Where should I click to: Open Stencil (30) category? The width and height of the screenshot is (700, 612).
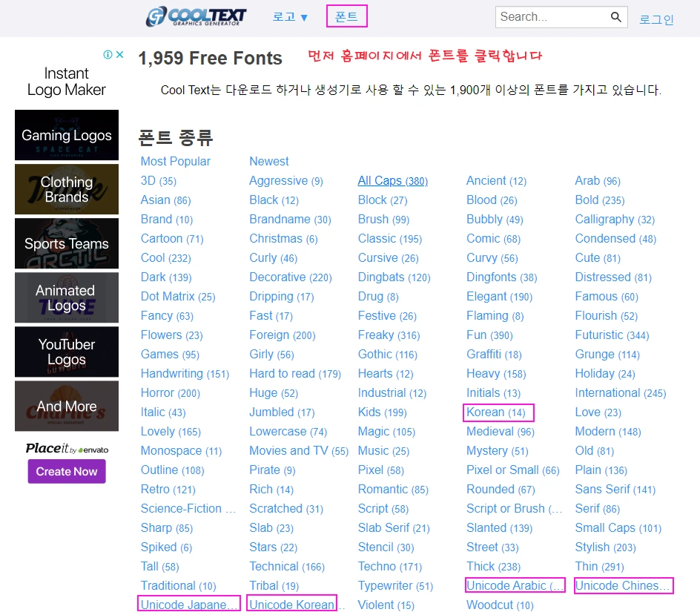[386, 547]
